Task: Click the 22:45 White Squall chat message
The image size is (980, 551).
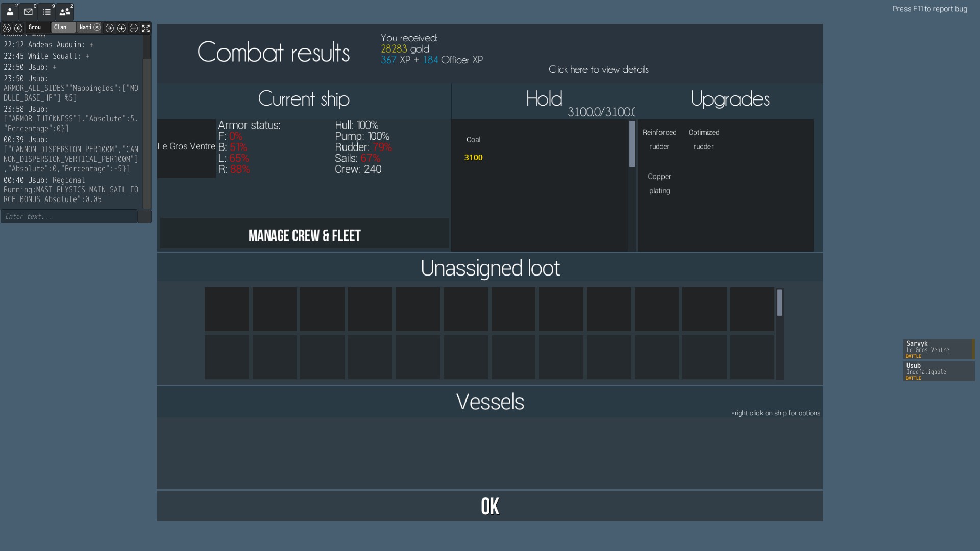Action: coord(46,56)
